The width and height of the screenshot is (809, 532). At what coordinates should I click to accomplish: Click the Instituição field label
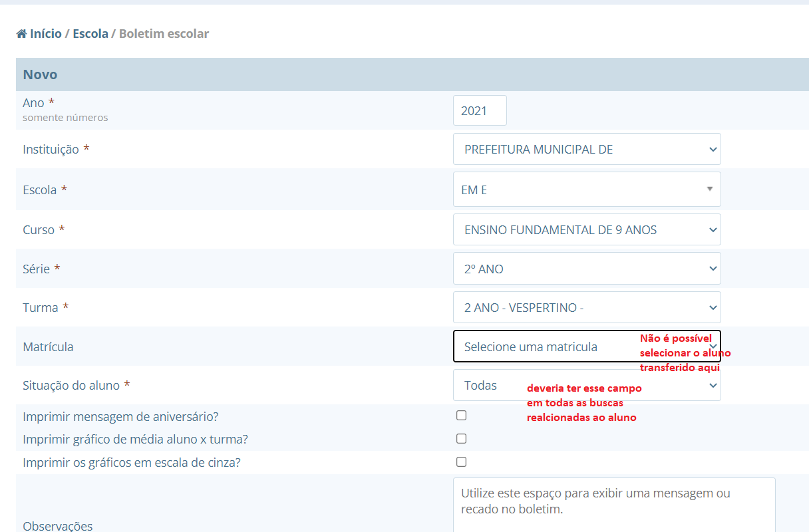pyautogui.click(x=51, y=150)
